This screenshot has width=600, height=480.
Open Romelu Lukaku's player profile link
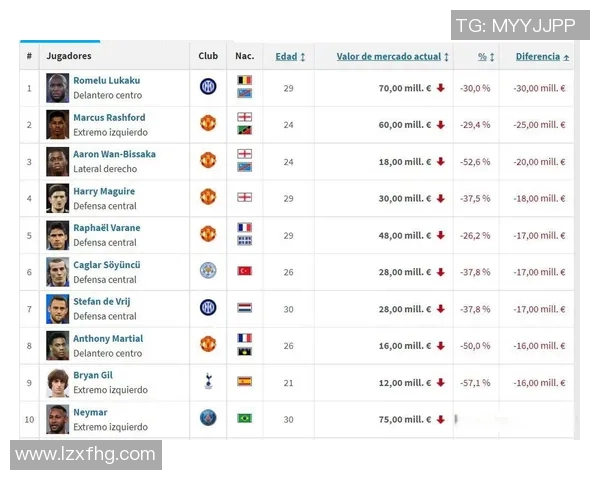pos(106,80)
